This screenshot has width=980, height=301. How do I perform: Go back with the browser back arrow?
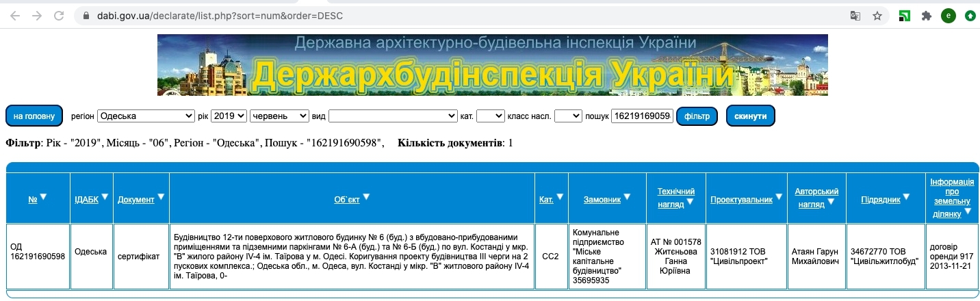(x=15, y=15)
